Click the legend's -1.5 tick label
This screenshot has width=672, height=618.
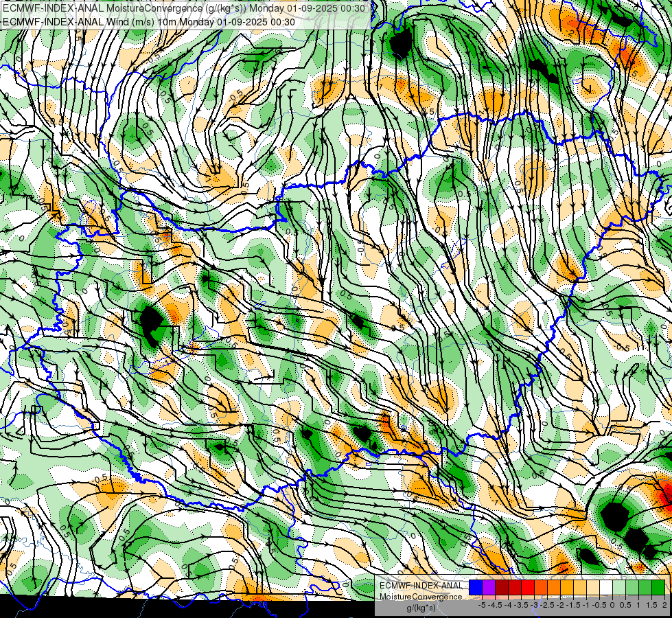point(573,605)
